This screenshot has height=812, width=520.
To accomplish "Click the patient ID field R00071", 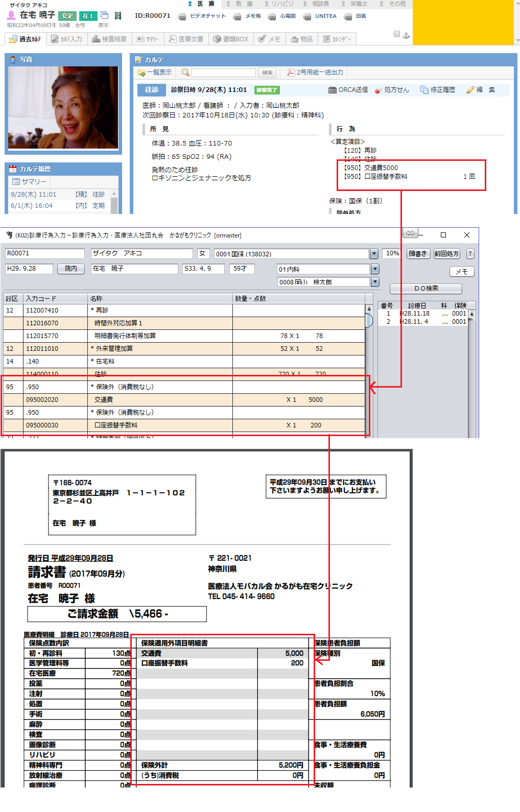I will pyautogui.click(x=45, y=254).
